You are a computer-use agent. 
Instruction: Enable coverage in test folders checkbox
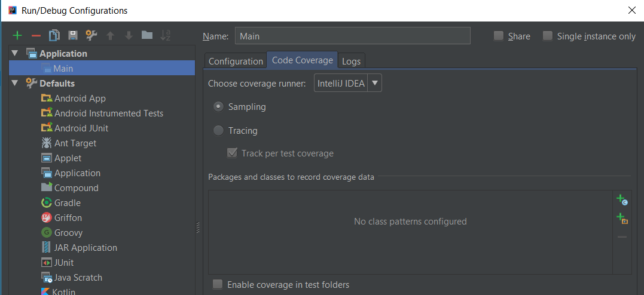218,284
